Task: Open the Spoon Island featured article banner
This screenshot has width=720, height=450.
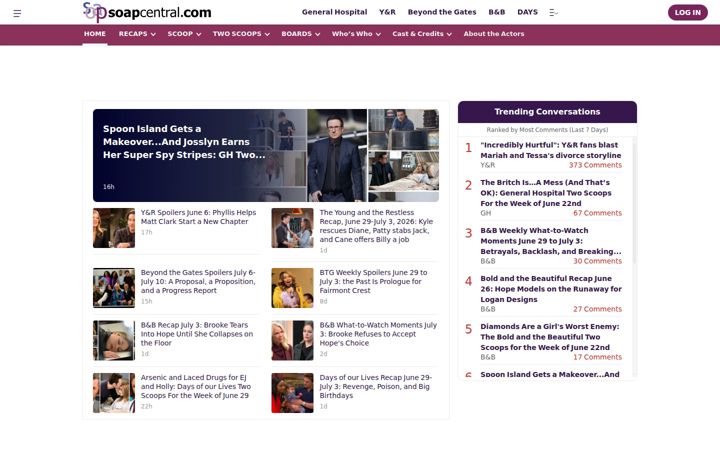Action: click(x=266, y=155)
